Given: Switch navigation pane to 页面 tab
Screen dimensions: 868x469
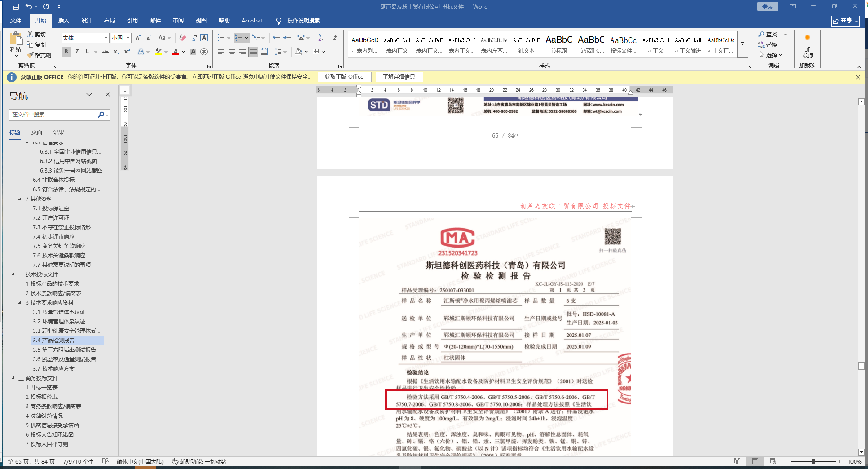Looking at the screenshot, I should coord(37,133).
